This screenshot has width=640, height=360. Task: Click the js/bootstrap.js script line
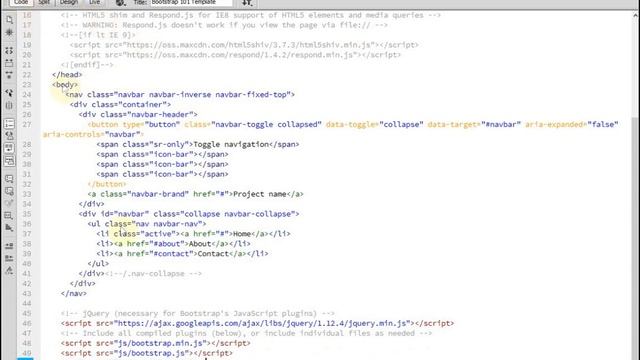[x=147, y=353]
